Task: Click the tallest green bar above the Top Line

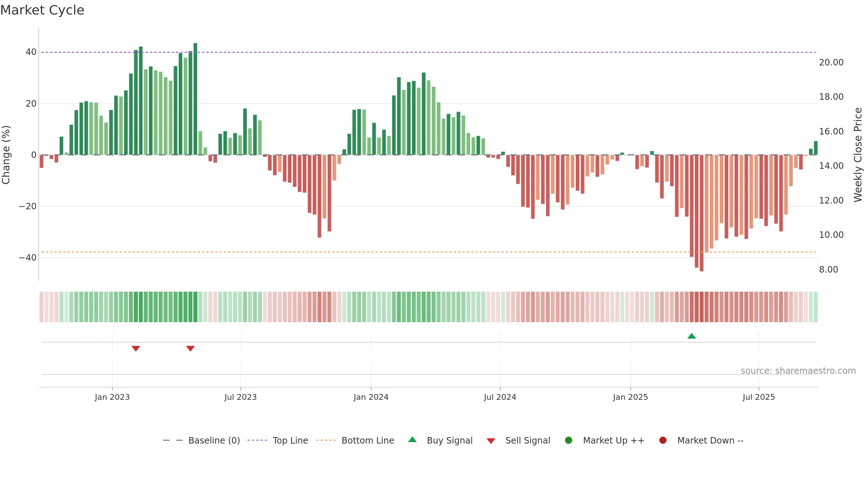Action: click(x=195, y=99)
